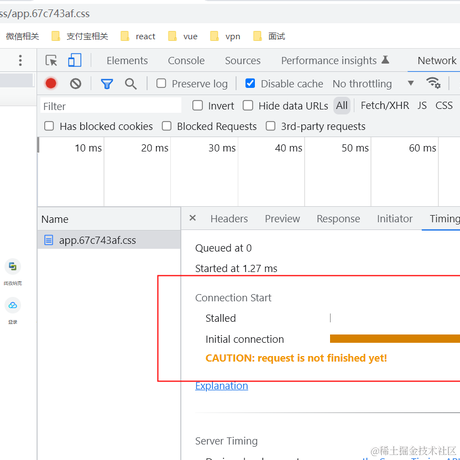Follow the Explanation link
This screenshot has width=460, height=460.
tap(222, 386)
